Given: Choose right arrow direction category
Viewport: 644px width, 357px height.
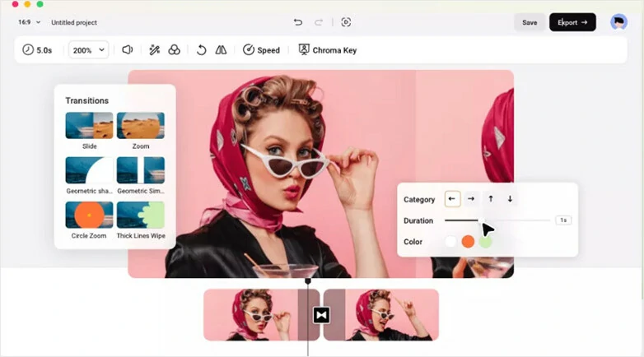Looking at the screenshot, I should coord(471,199).
